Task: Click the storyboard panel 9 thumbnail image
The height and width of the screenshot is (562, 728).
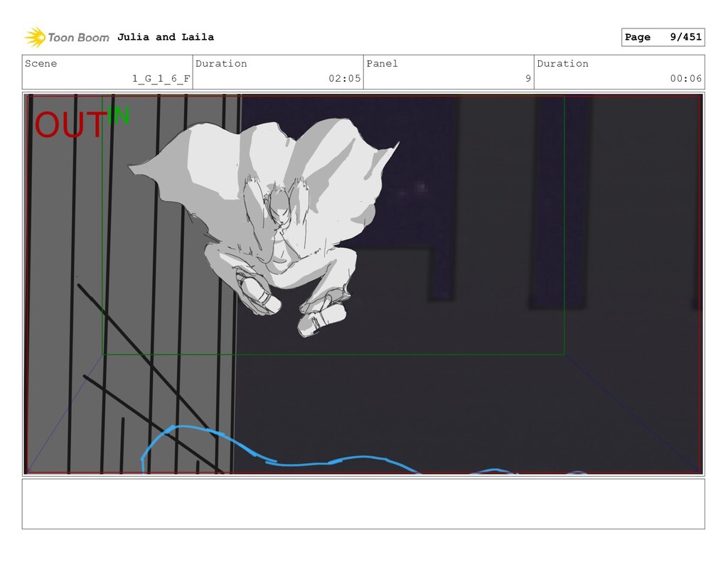Action: click(363, 284)
